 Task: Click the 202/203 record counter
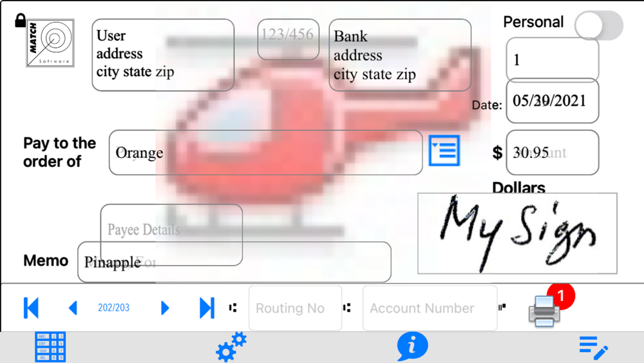tap(114, 308)
